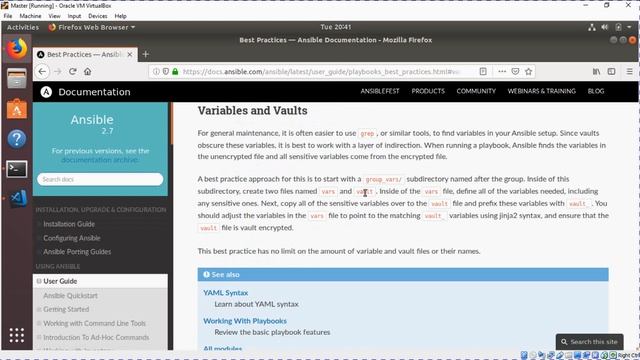The width and height of the screenshot is (640, 360).
Task: Expand the Getting Started sidebar entry
Action: (x=39, y=309)
